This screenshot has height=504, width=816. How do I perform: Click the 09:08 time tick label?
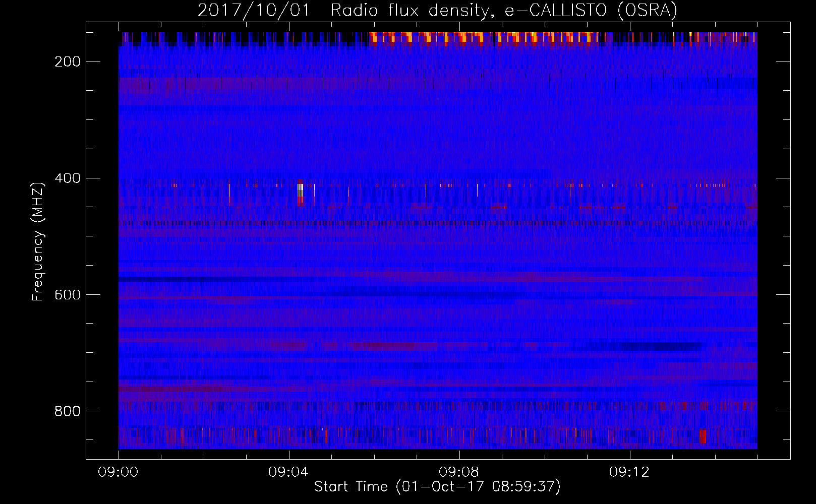[459, 472]
